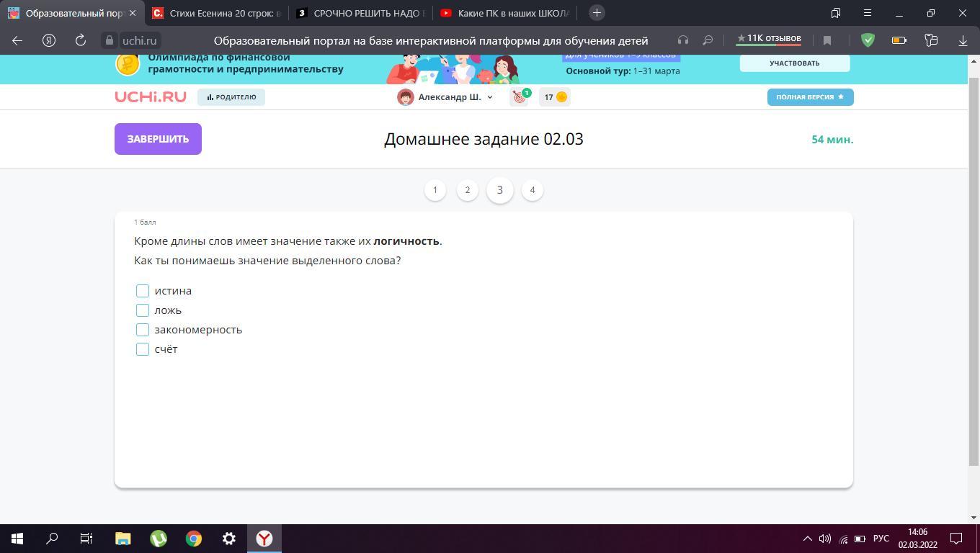The width and height of the screenshot is (980, 553).
Task: Check the 'ложь' answer checkbox
Action: (x=143, y=310)
